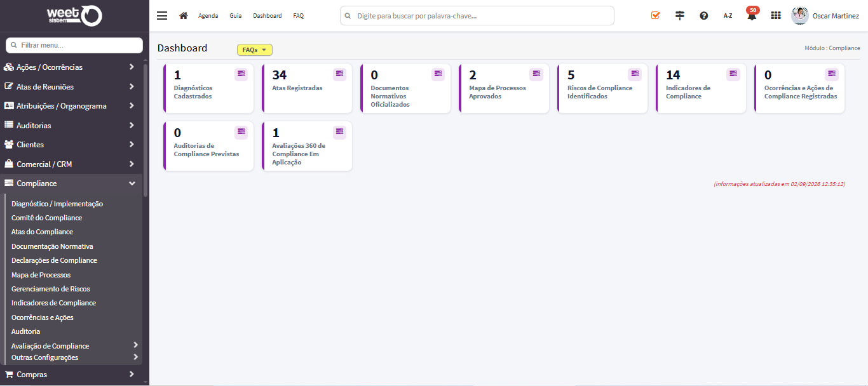Open the hamburger menu icon
Screen dimensions: 868x386
[x=162, y=16]
